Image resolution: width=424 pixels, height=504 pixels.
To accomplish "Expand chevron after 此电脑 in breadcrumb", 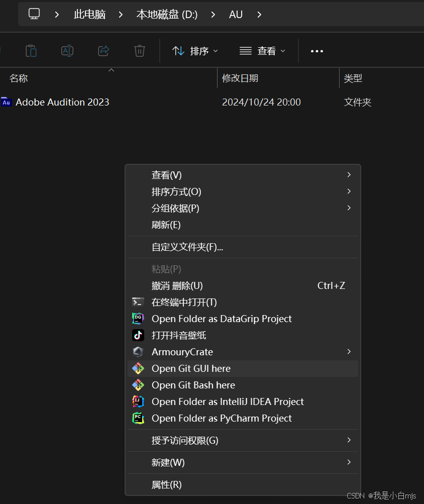I will point(121,15).
